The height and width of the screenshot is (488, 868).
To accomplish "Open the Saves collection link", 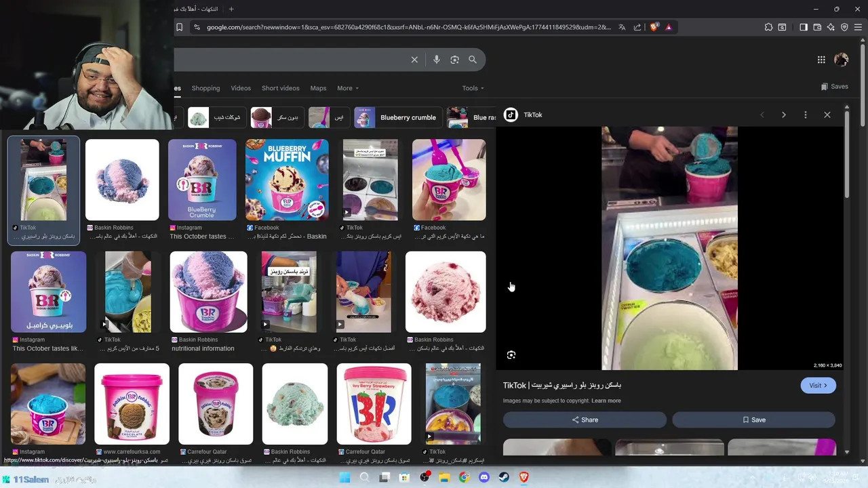I will [x=835, y=87].
